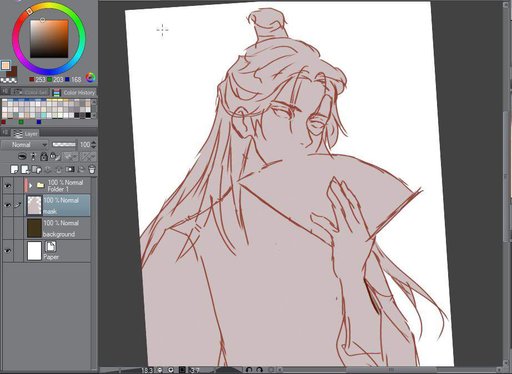
Task: Open the Layer panel tab
Action: 26,134
